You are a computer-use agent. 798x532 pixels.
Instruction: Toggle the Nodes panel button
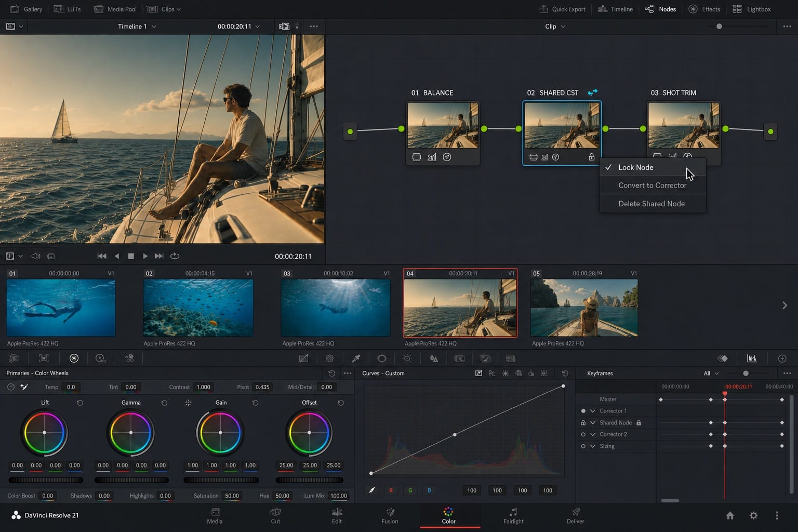tap(660, 9)
